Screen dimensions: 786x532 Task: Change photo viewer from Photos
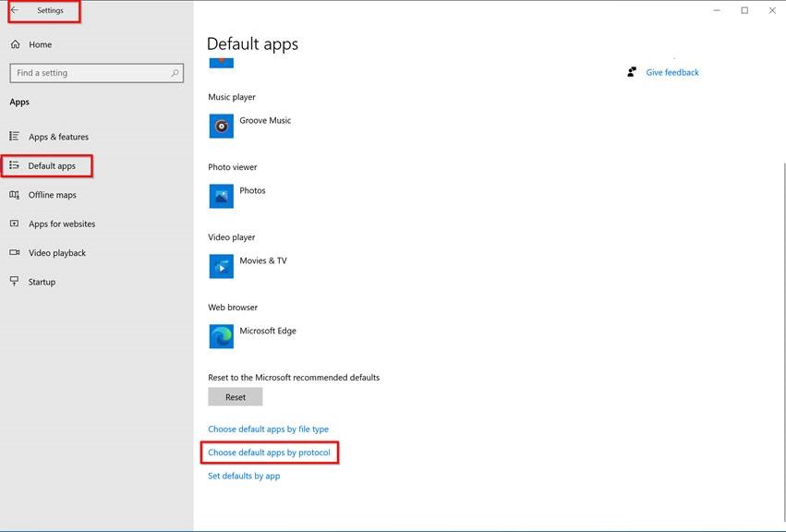253,190
